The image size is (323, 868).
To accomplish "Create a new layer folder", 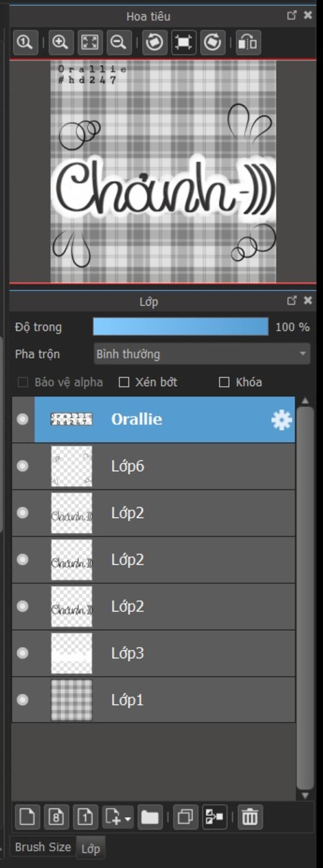I will (x=150, y=817).
